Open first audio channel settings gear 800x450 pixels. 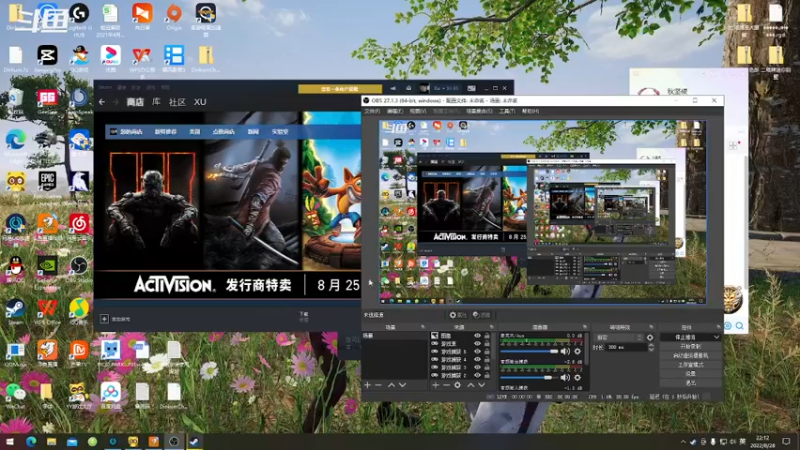pos(578,352)
